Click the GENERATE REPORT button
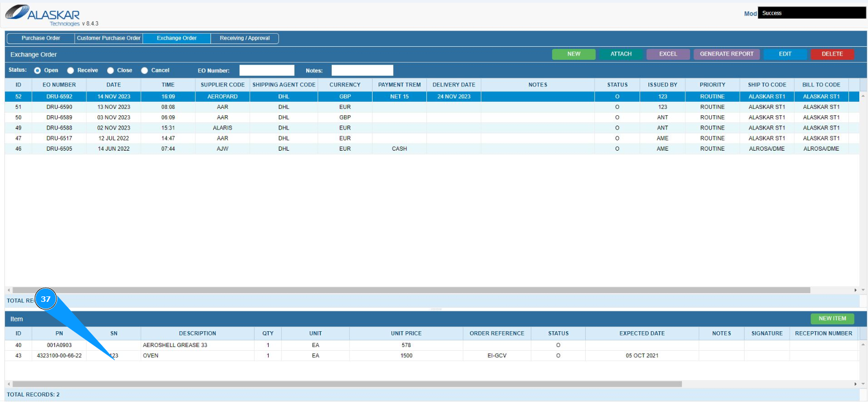868x403 pixels. [x=726, y=54]
